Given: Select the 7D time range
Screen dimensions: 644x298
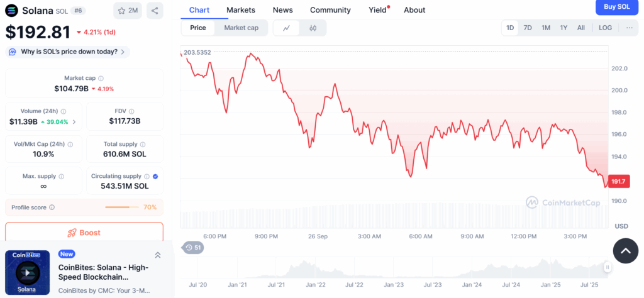Looking at the screenshot, I should (x=528, y=28).
